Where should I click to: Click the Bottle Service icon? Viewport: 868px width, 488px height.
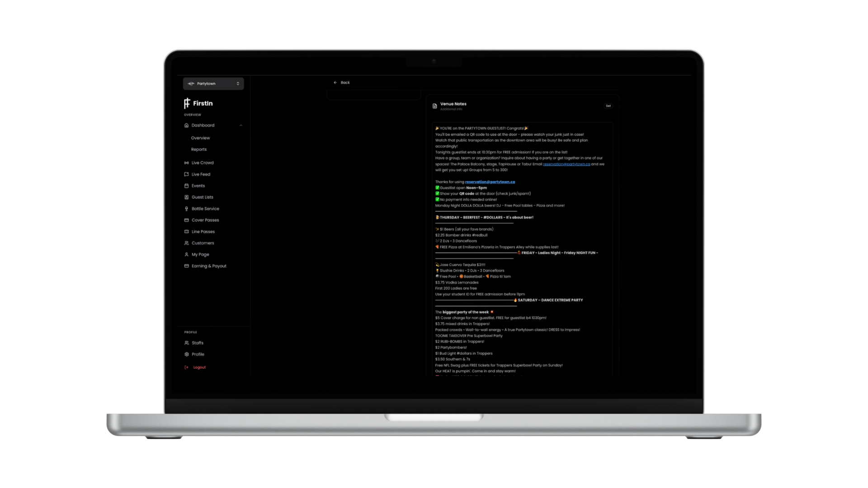[186, 209]
